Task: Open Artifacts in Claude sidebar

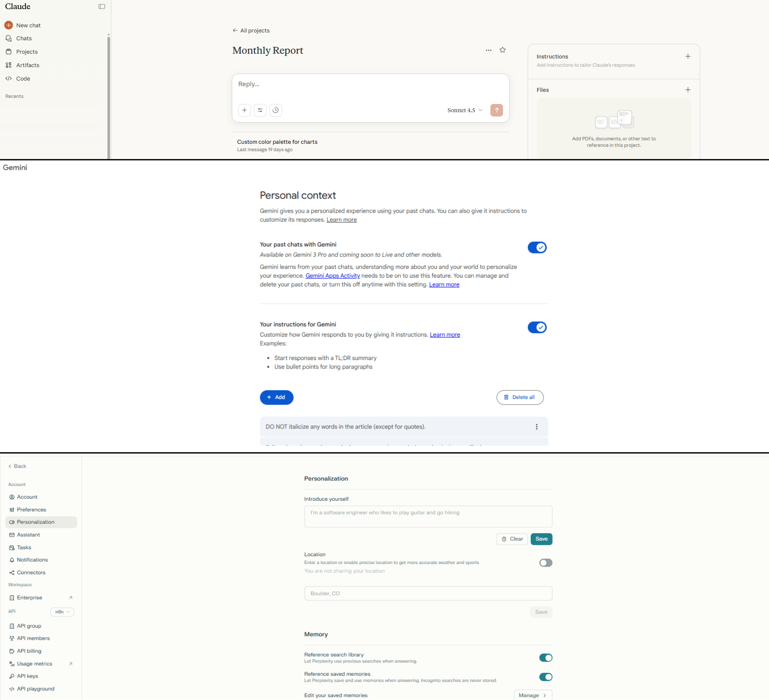Action: pos(28,65)
